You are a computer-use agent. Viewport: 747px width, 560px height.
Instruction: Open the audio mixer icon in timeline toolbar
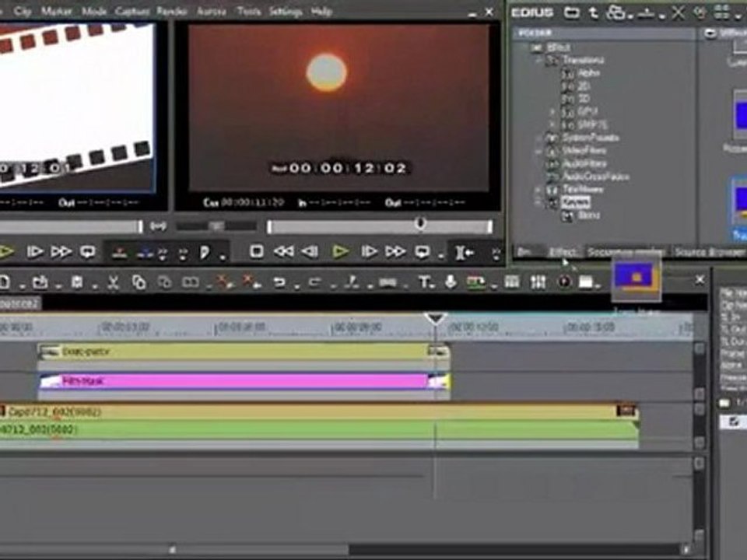click(x=538, y=282)
